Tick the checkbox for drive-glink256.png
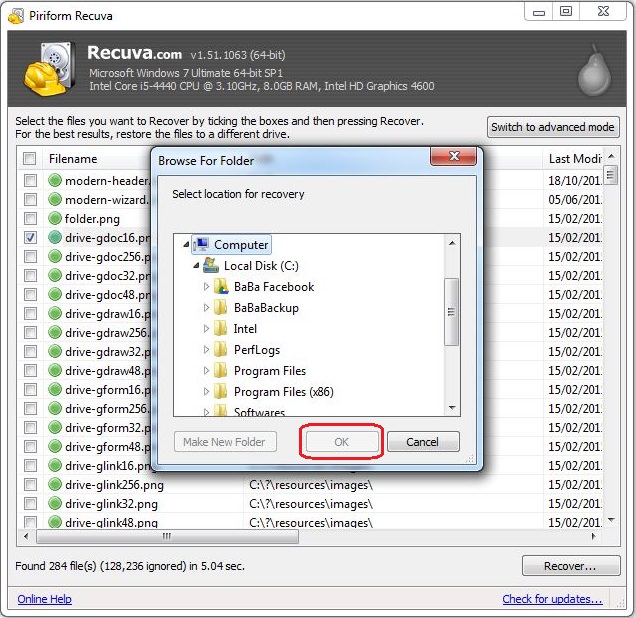The height and width of the screenshot is (618, 636). click(30, 484)
